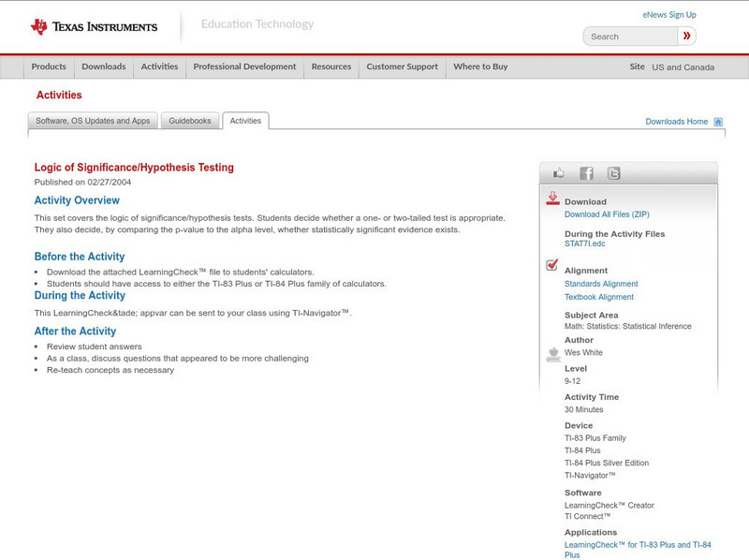Screen dimensions: 749x560
Task: Share activity via Facebook icon
Action: (586, 173)
